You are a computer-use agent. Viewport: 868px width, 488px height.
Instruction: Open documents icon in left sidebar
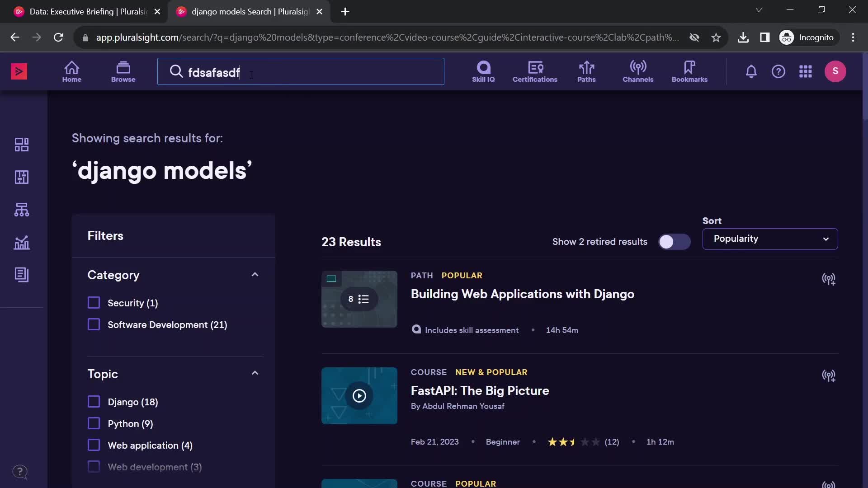(x=22, y=275)
